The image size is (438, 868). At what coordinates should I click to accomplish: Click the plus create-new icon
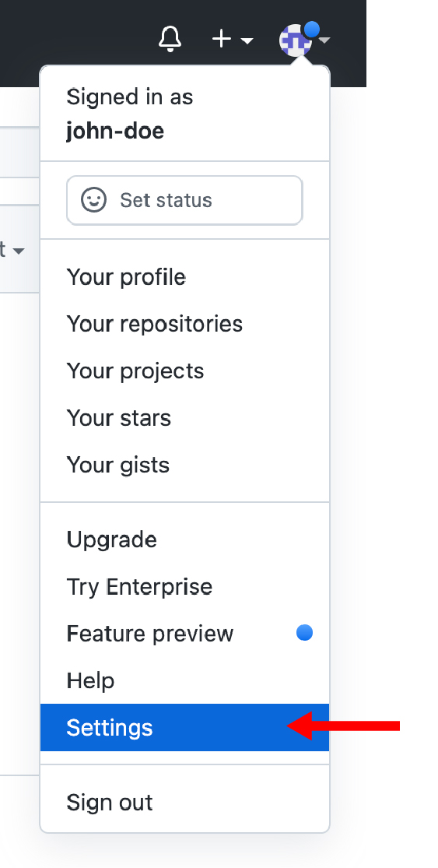click(222, 39)
